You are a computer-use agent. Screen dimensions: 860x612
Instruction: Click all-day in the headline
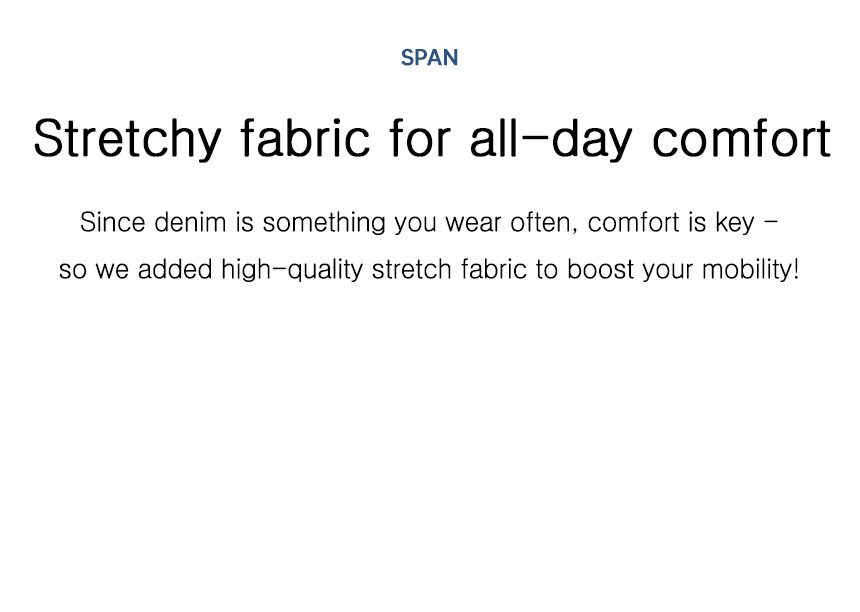click(x=551, y=139)
